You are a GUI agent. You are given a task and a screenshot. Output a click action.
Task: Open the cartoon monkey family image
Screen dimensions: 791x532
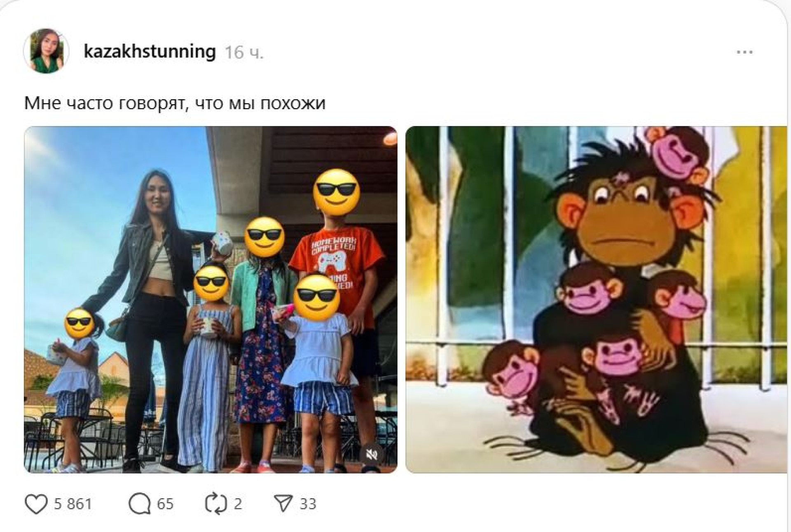click(x=596, y=299)
